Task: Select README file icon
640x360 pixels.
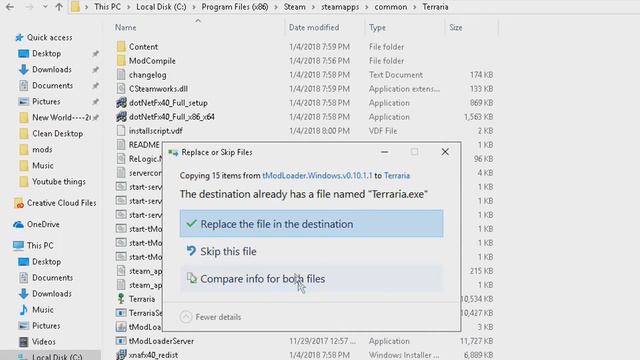Action: pyautogui.click(x=121, y=144)
